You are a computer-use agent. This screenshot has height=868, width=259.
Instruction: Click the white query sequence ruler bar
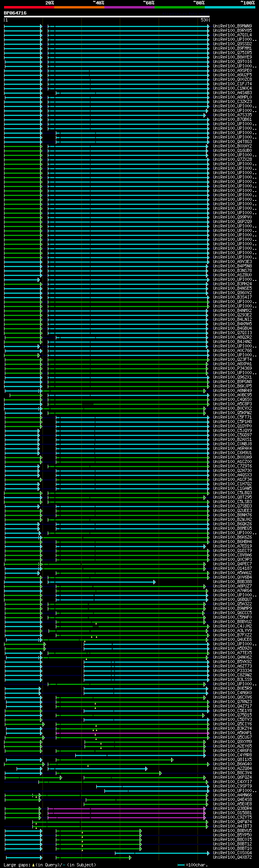pos(107,17)
